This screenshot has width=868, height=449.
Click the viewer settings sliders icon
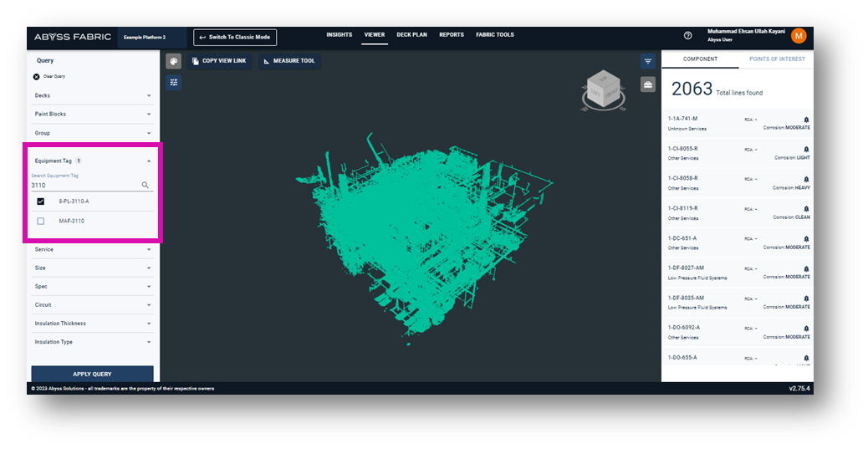(173, 82)
